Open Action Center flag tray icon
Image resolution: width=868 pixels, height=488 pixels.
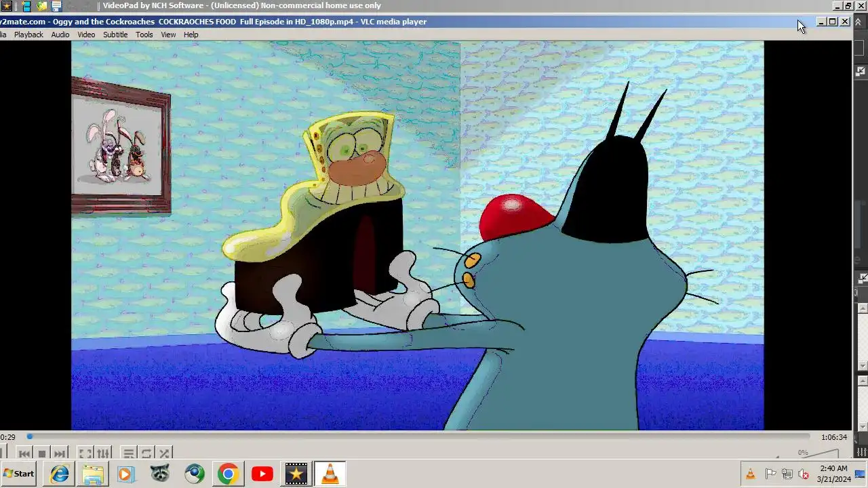tap(771, 474)
